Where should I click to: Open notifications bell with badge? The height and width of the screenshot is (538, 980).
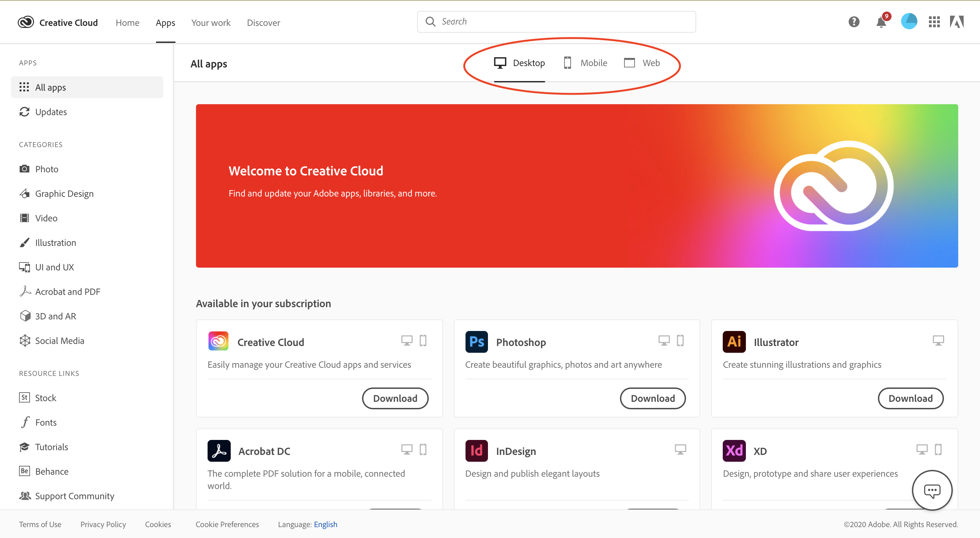click(881, 22)
